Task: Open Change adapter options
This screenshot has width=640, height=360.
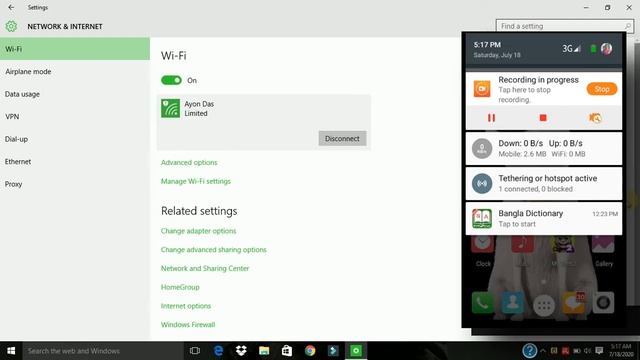Action: click(x=198, y=231)
